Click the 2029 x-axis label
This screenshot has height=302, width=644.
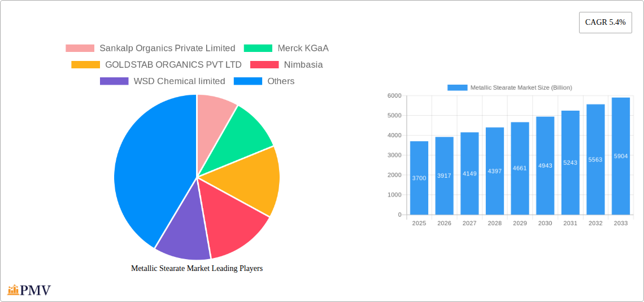(520, 223)
